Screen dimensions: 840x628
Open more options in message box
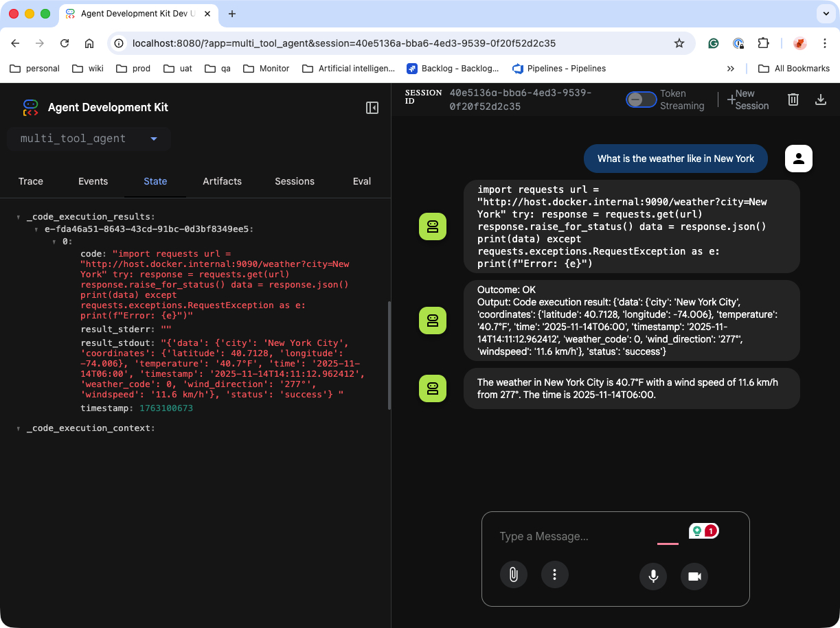(x=555, y=575)
